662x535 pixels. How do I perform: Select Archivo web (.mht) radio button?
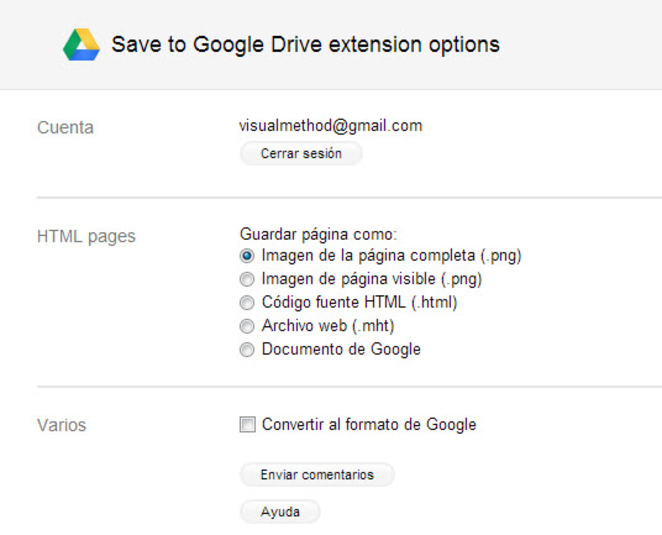tap(247, 326)
